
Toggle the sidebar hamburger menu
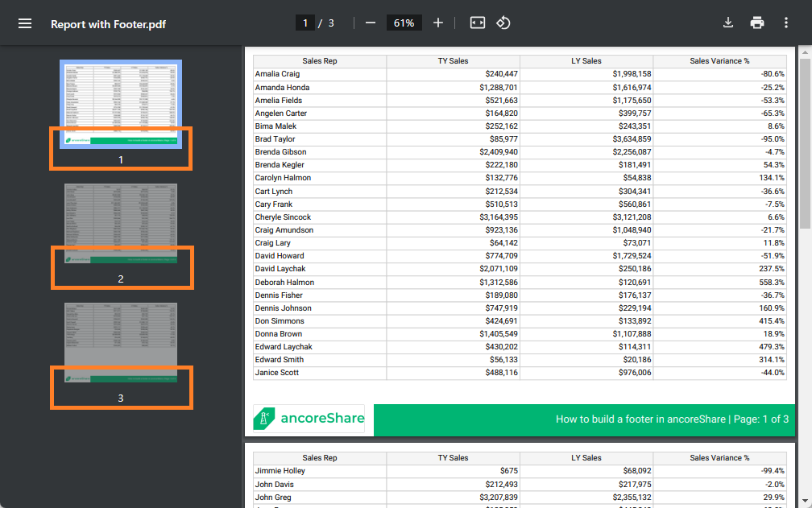click(25, 24)
